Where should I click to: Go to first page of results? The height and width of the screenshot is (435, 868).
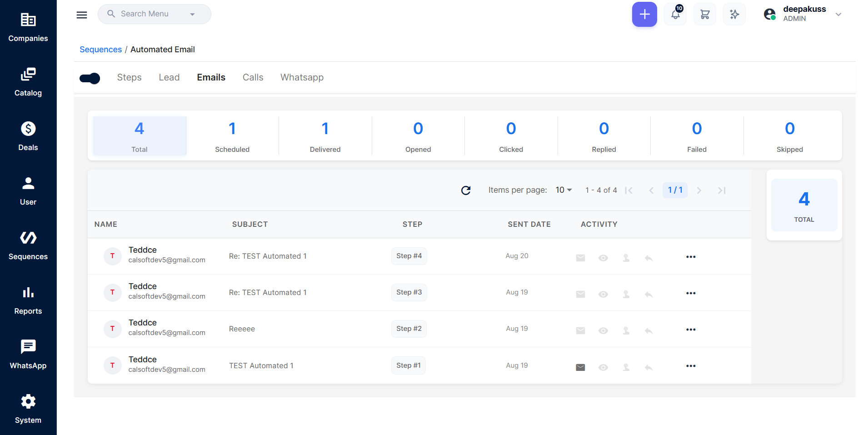[x=629, y=190]
